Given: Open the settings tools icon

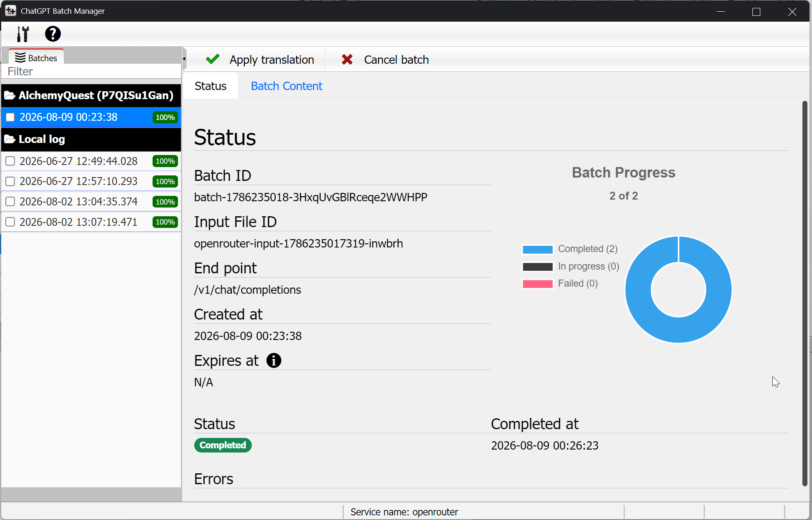Looking at the screenshot, I should tap(23, 34).
